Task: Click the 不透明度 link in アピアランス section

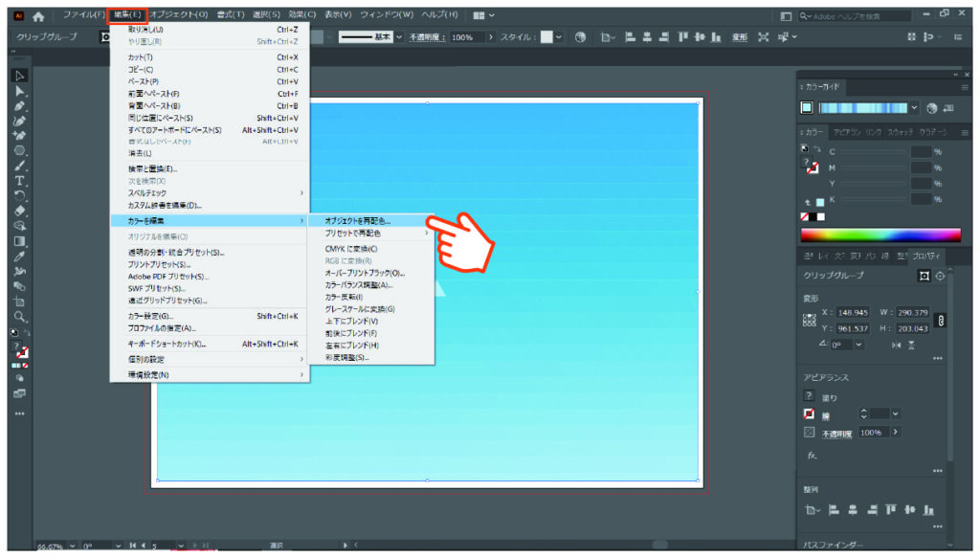Action: tap(836, 433)
